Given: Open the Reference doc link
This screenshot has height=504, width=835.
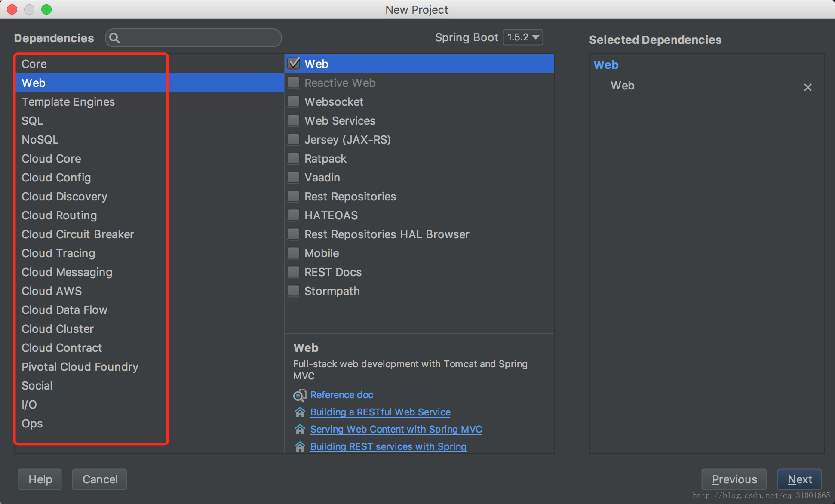Looking at the screenshot, I should [341, 395].
